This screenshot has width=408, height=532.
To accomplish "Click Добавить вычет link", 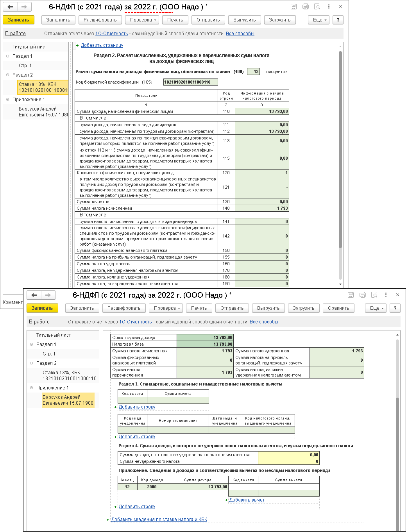I will 247,500.
